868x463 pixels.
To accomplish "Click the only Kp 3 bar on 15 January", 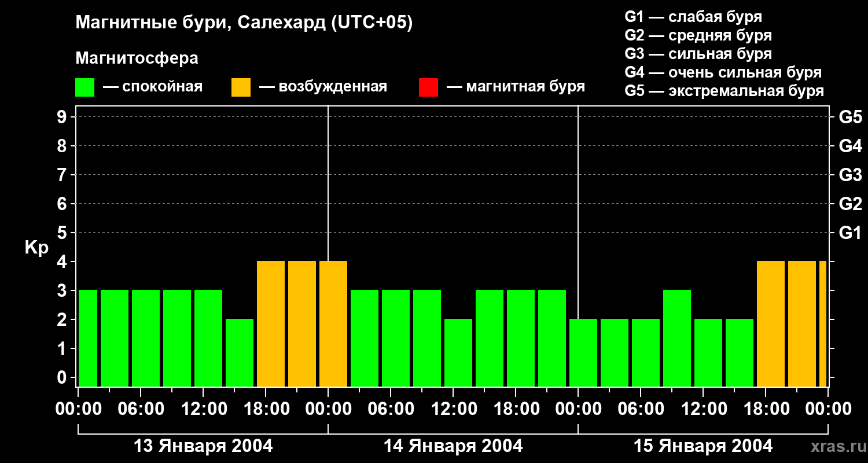I will [x=677, y=338].
